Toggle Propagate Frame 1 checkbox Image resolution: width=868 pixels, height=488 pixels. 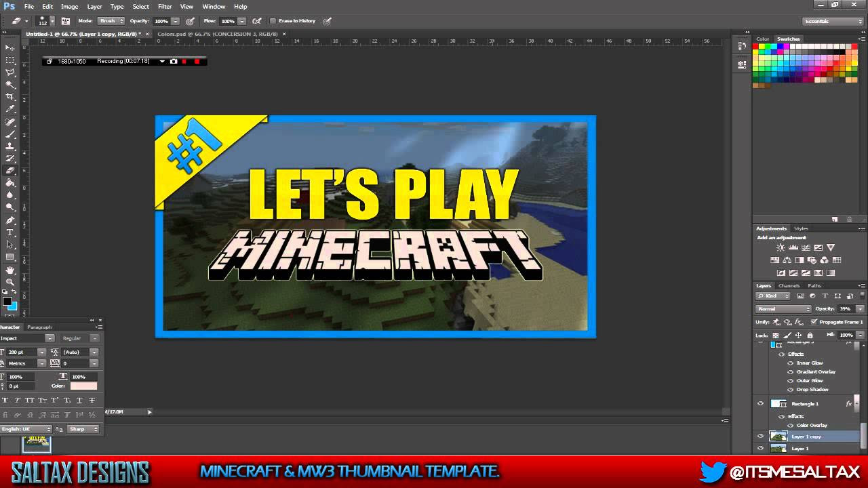point(814,322)
